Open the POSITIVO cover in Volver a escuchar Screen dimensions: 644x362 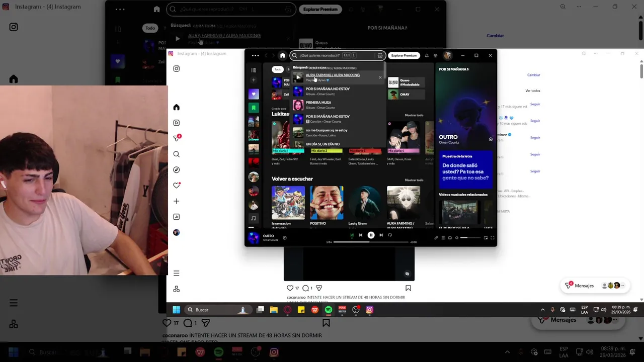coord(327,203)
